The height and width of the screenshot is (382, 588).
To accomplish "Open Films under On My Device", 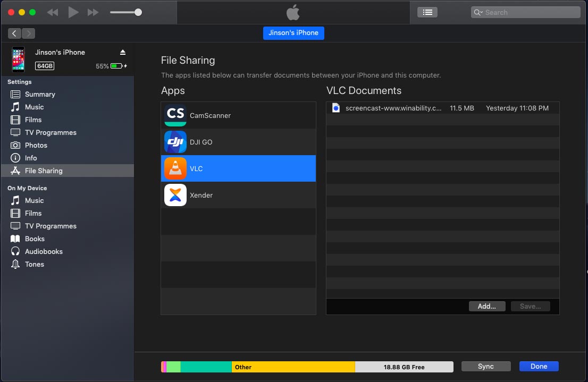I will click(68, 213).
